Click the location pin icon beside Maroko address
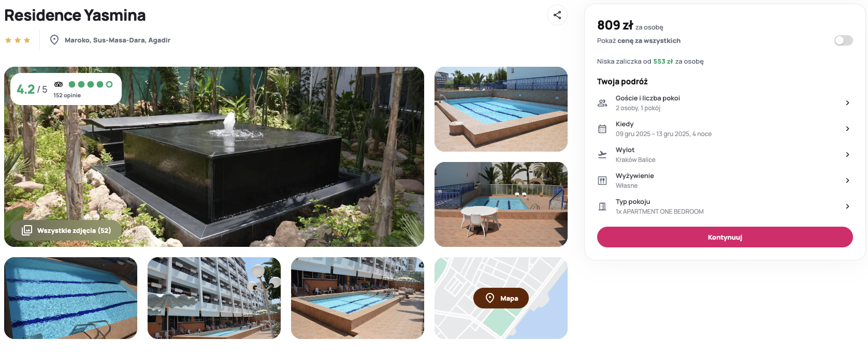 click(54, 40)
